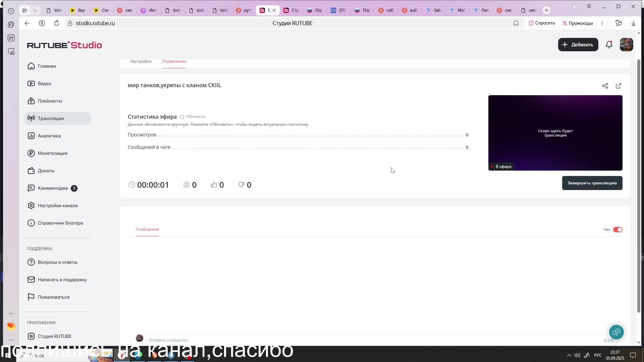Open notifications bell
Image resolution: width=644 pixels, height=362 pixels.
point(609,45)
